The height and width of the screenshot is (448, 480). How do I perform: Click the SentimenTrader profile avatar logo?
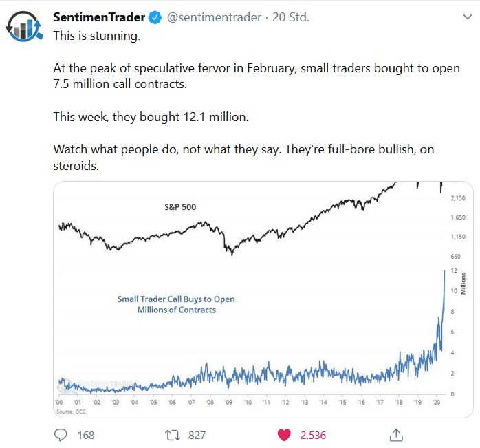(25, 26)
